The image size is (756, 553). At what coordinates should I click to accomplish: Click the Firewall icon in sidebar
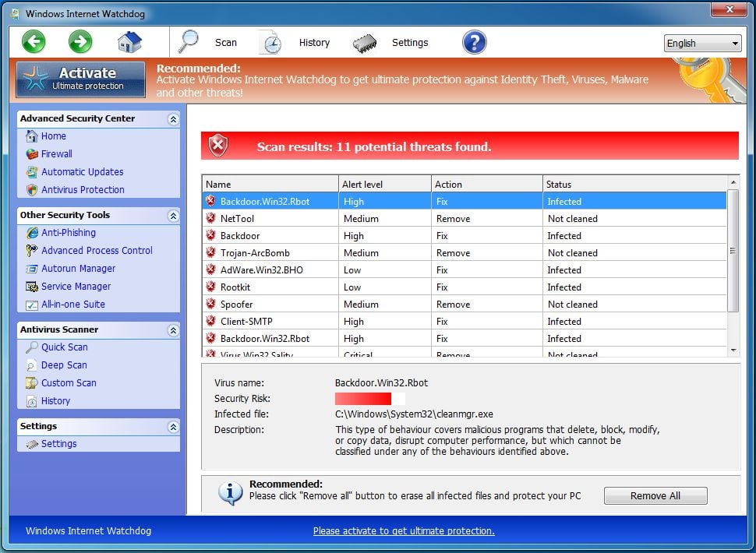coord(32,154)
